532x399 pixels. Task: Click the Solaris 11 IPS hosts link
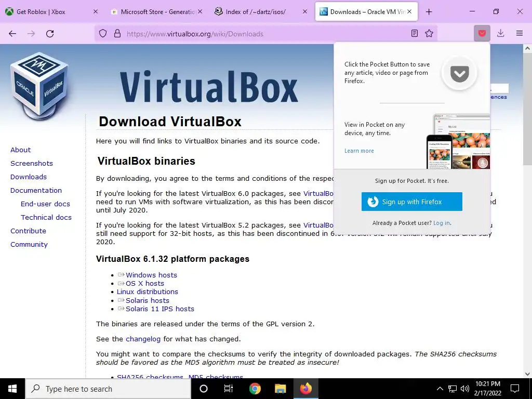coord(160,309)
